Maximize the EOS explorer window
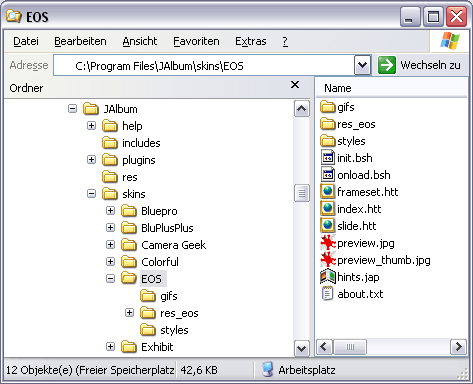473x384 pixels. pyautogui.click(x=433, y=17)
